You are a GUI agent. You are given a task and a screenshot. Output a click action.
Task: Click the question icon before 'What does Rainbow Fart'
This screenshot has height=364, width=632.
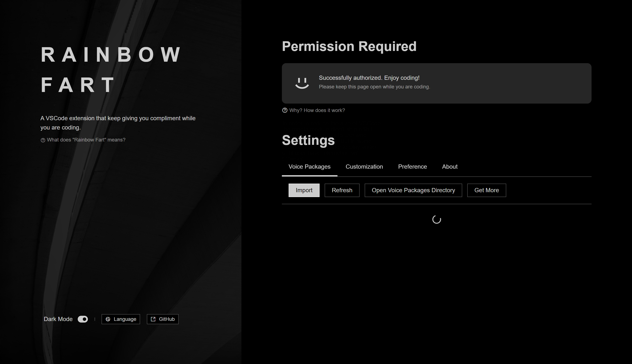coord(43,140)
